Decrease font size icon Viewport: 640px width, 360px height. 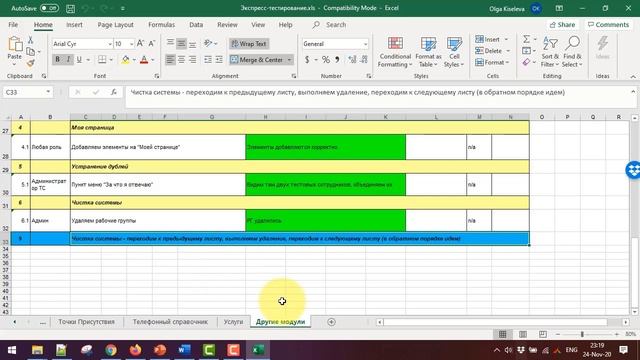[x=151, y=44]
